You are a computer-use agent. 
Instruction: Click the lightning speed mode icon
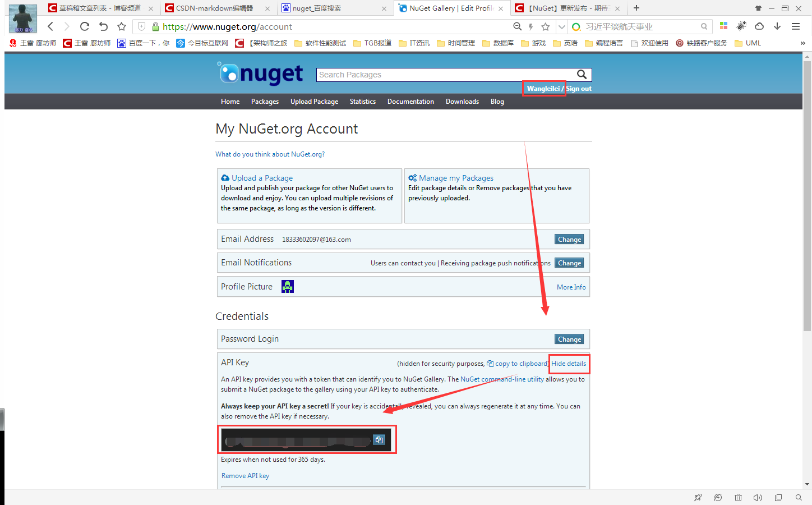pos(530,26)
